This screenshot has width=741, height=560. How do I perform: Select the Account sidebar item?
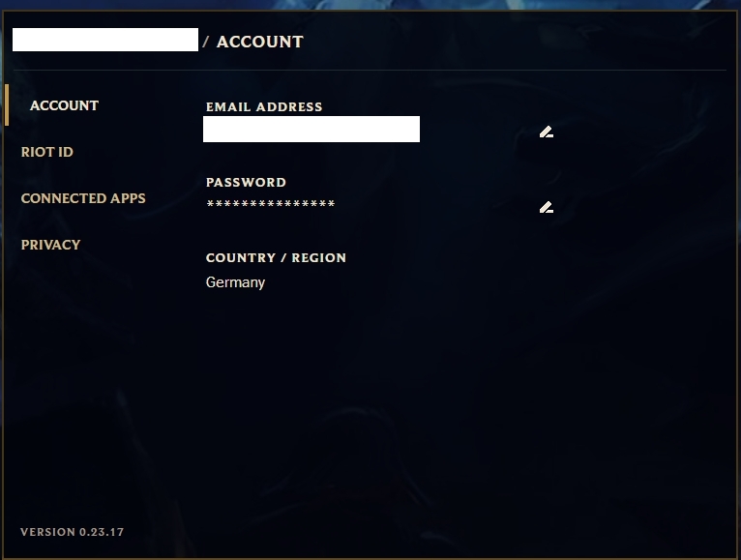tap(64, 105)
